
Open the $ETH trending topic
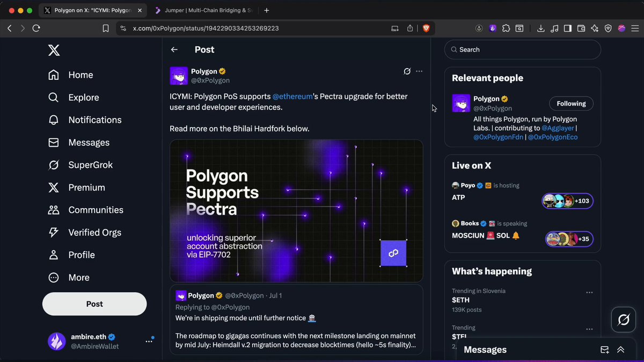(522, 300)
